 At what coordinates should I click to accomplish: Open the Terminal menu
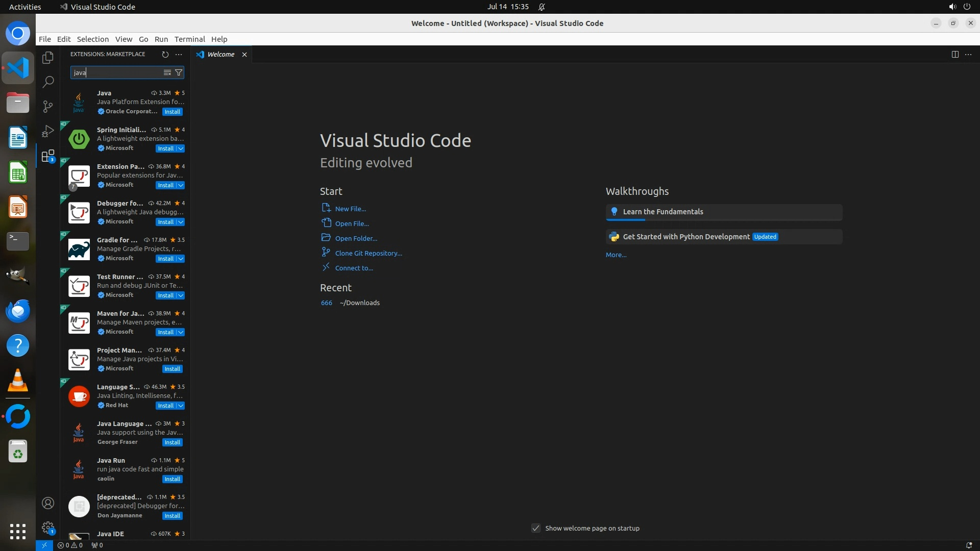tap(189, 39)
